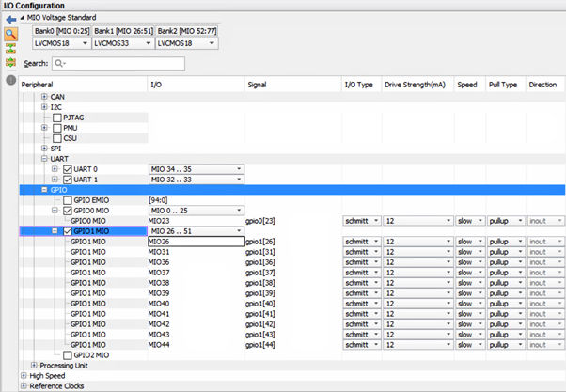This screenshot has height=392, width=566.
Task: Enable the GPIO EMIO checkbox
Action: click(68, 200)
